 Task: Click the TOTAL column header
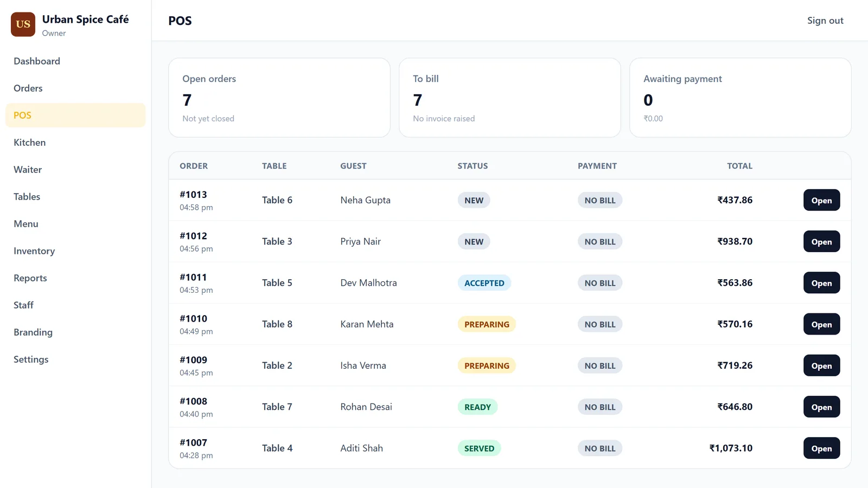[x=739, y=166]
